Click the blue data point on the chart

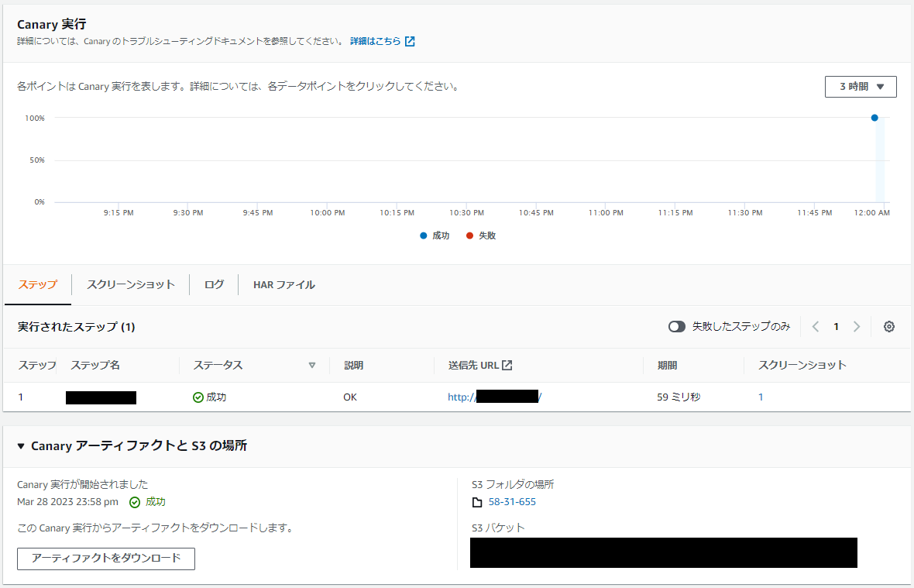pyautogui.click(x=874, y=118)
